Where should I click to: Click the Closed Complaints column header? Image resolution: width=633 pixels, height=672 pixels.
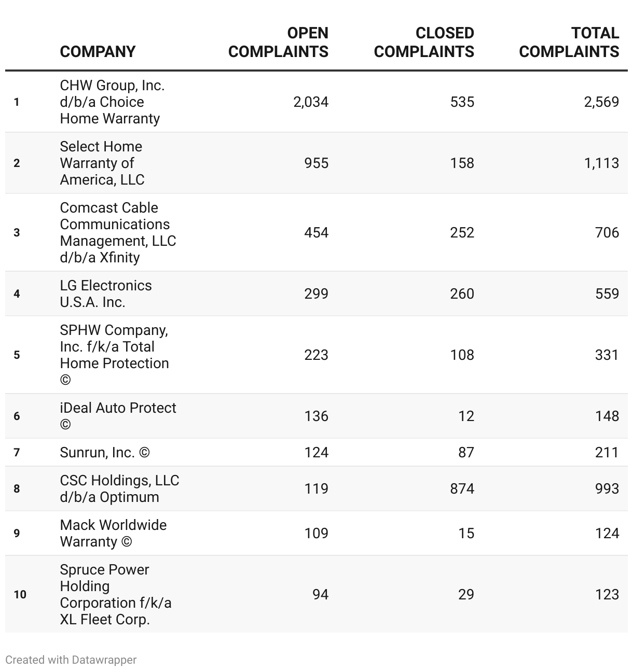pyautogui.click(x=424, y=42)
